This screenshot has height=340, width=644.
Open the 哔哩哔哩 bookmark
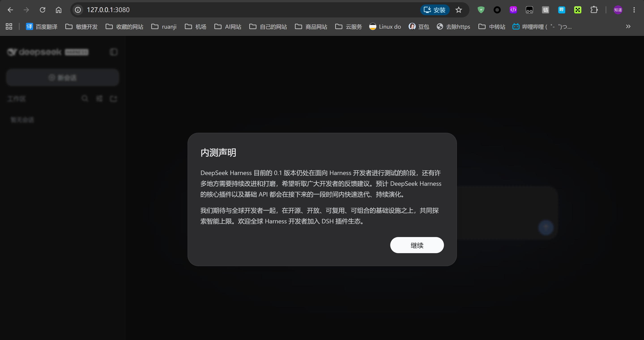(542, 26)
